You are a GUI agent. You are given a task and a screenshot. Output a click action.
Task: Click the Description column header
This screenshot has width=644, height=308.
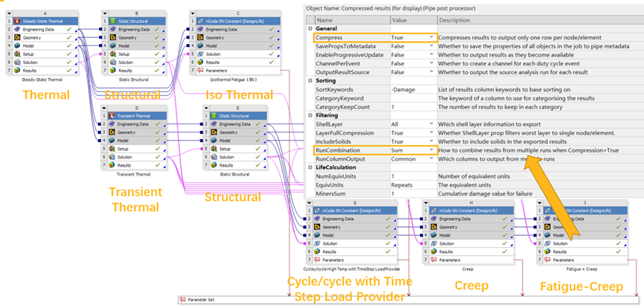(540, 20)
